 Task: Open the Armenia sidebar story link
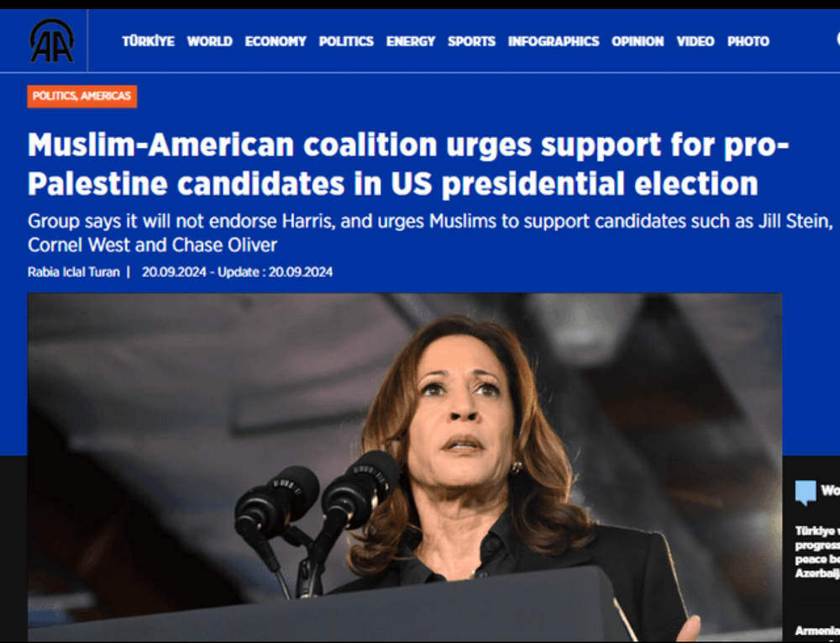pos(817,630)
